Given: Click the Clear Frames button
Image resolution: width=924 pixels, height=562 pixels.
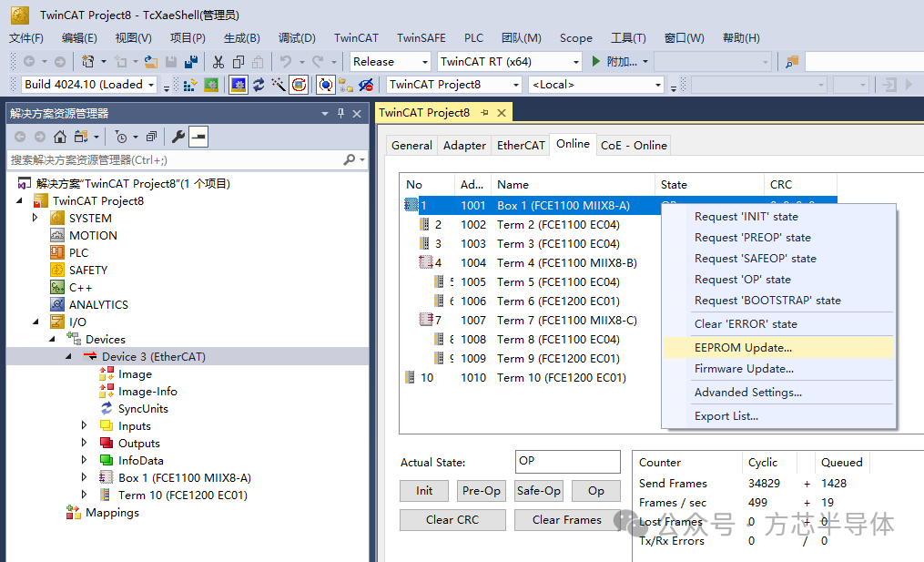Looking at the screenshot, I should point(567,519).
